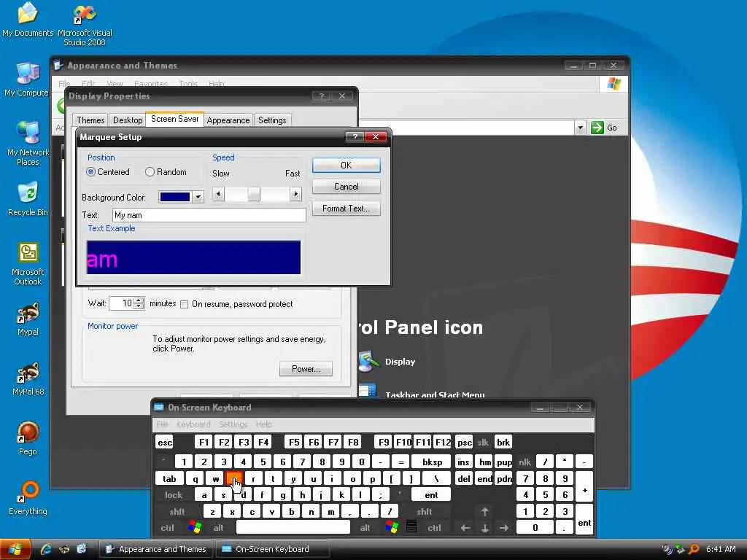747x560 pixels.
Task: Click the esc key on on-screen keyboard
Action: [164, 443]
